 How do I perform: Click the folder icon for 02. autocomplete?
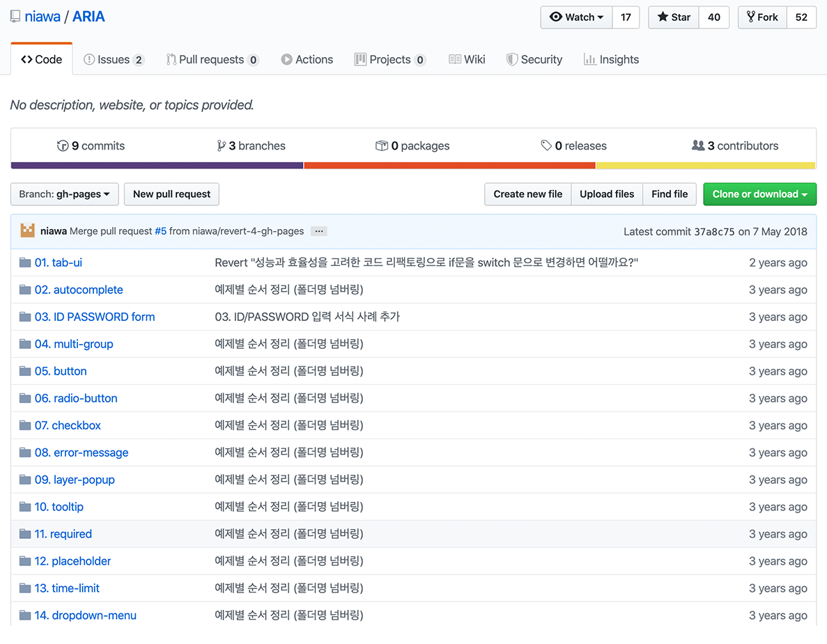25,290
